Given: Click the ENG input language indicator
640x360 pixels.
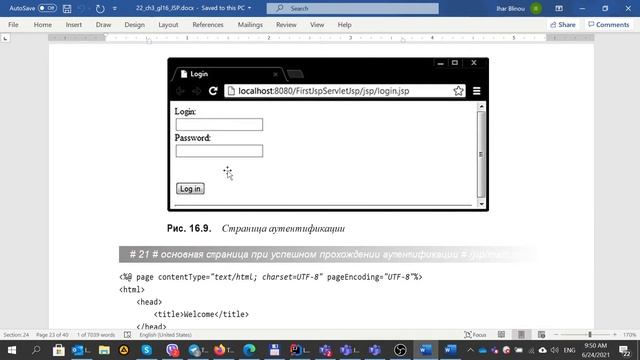Looking at the screenshot, I should tap(569, 350).
